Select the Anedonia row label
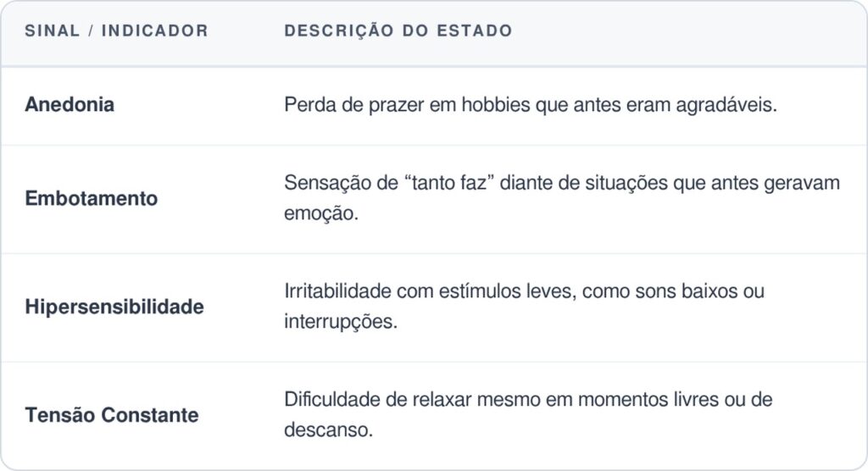This screenshot has width=868, height=471. (x=70, y=105)
